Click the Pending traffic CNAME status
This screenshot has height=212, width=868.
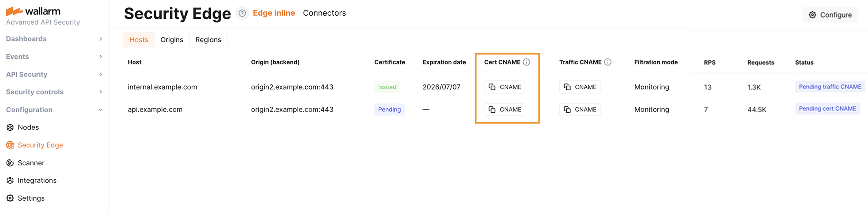coord(830,87)
